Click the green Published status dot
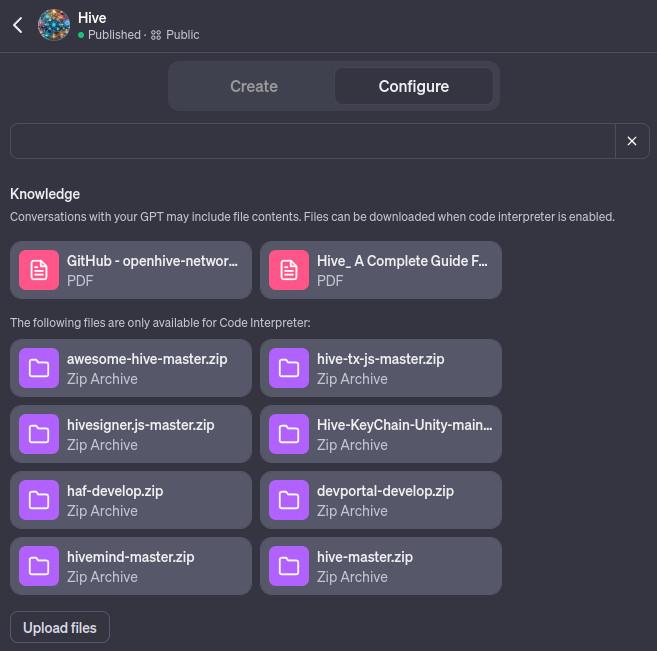This screenshot has width=657, height=651. [81, 35]
